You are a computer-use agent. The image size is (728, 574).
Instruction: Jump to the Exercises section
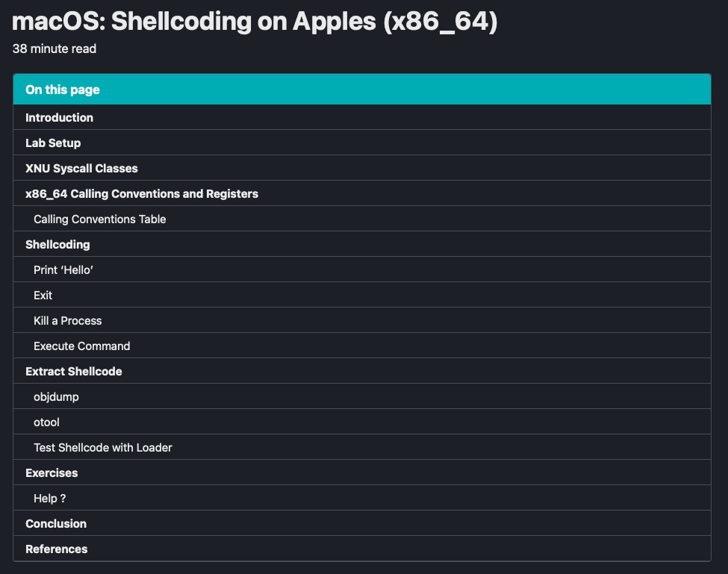click(361, 472)
